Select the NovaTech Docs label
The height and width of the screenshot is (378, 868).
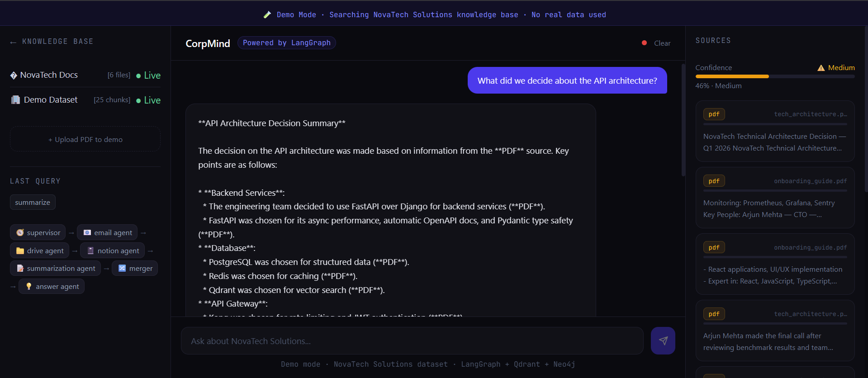tap(49, 75)
